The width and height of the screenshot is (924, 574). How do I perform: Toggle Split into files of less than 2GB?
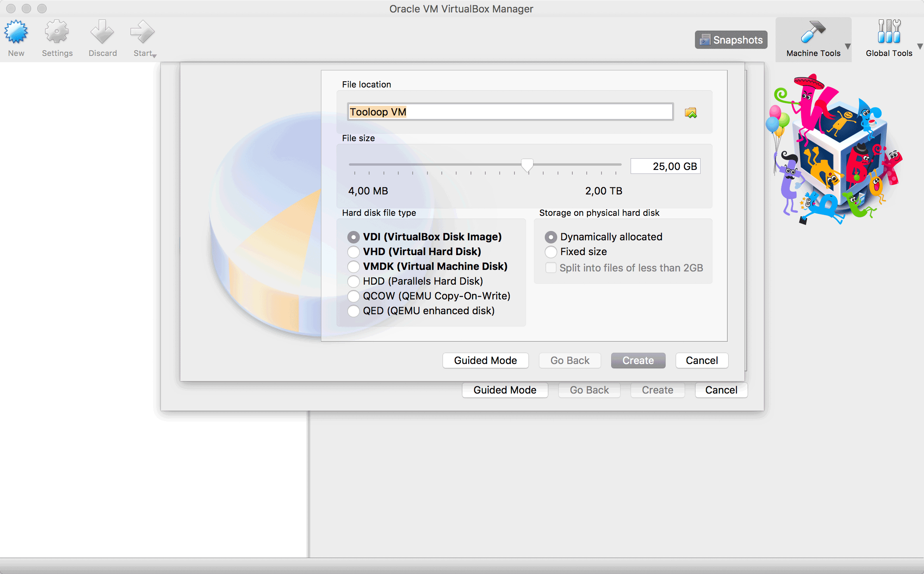click(624, 268)
